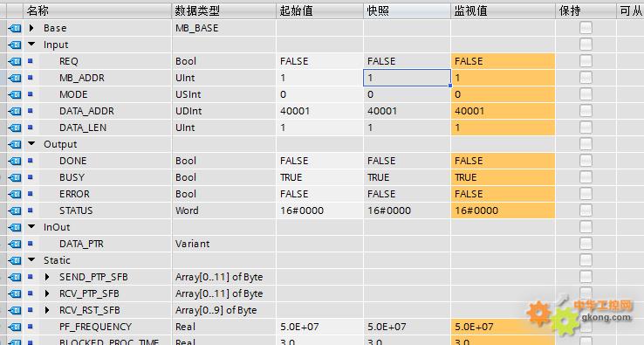Click the DB icon beside the REQ row

(15, 62)
